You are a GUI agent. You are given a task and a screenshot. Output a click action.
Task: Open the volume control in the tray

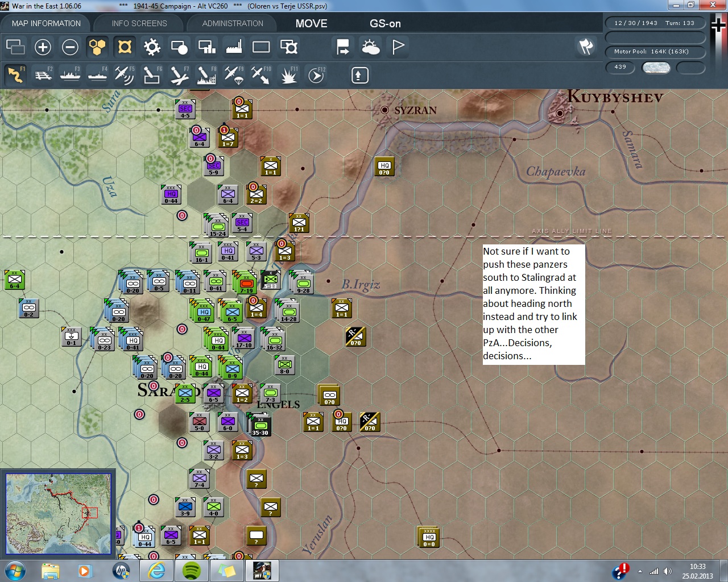(667, 571)
